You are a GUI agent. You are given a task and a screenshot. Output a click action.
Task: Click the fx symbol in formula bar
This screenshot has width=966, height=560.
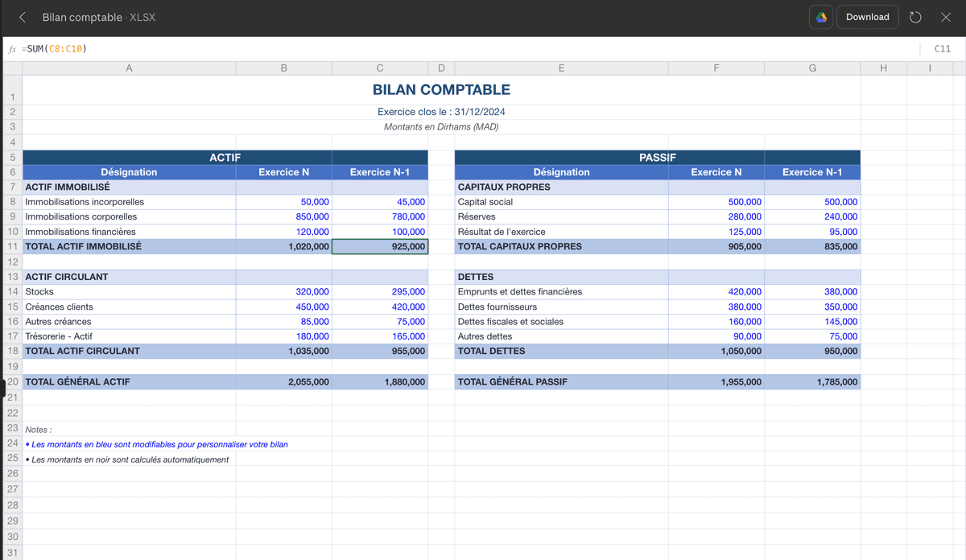coord(12,48)
